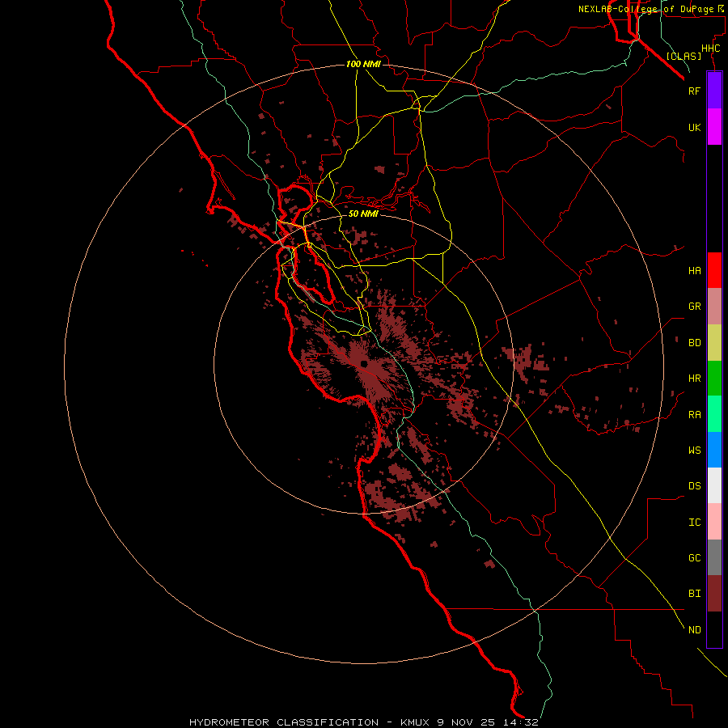
Task: Click the HYDROMETEOR CLASSIFICATION title text
Action: (x=284, y=722)
